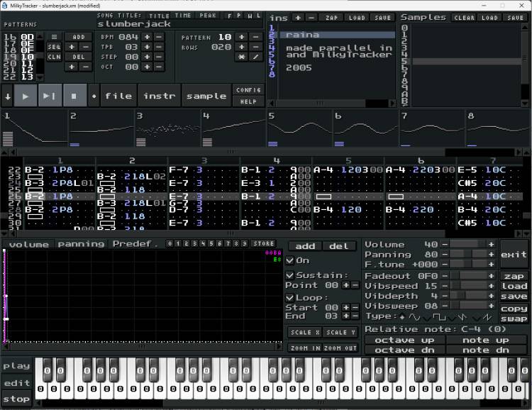Adjust the Fadeout slider
The image size is (532, 410).
468,276
